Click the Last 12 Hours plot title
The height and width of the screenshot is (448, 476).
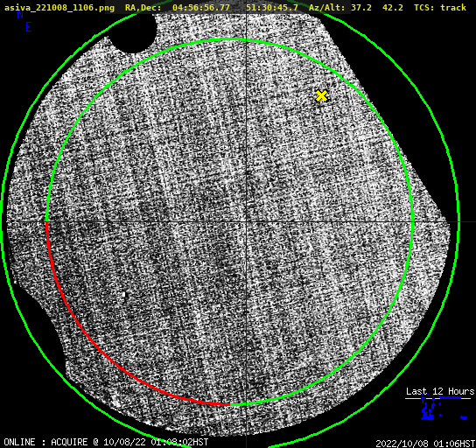coord(440,391)
